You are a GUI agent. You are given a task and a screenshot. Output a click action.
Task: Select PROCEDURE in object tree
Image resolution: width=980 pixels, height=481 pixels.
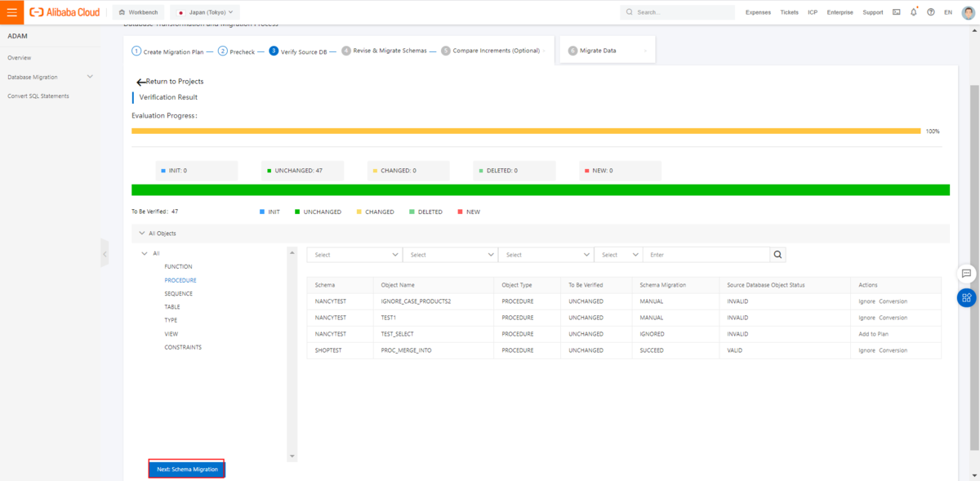click(x=180, y=280)
